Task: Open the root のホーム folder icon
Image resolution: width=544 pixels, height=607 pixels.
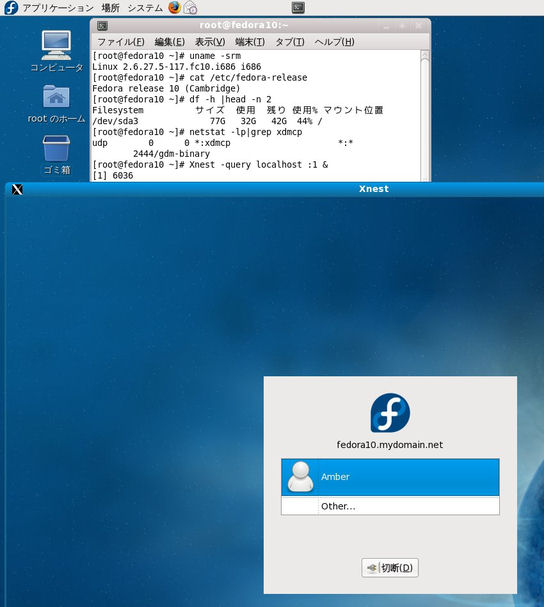Action: click(x=56, y=104)
